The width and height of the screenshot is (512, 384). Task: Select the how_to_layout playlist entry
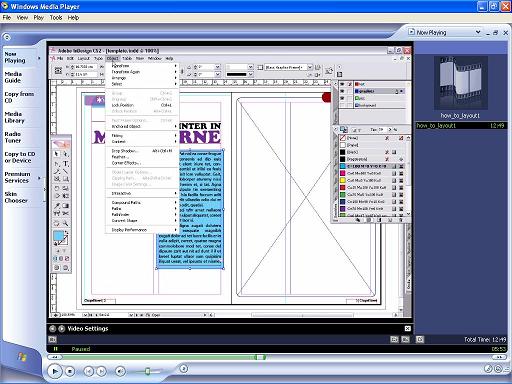(x=461, y=126)
